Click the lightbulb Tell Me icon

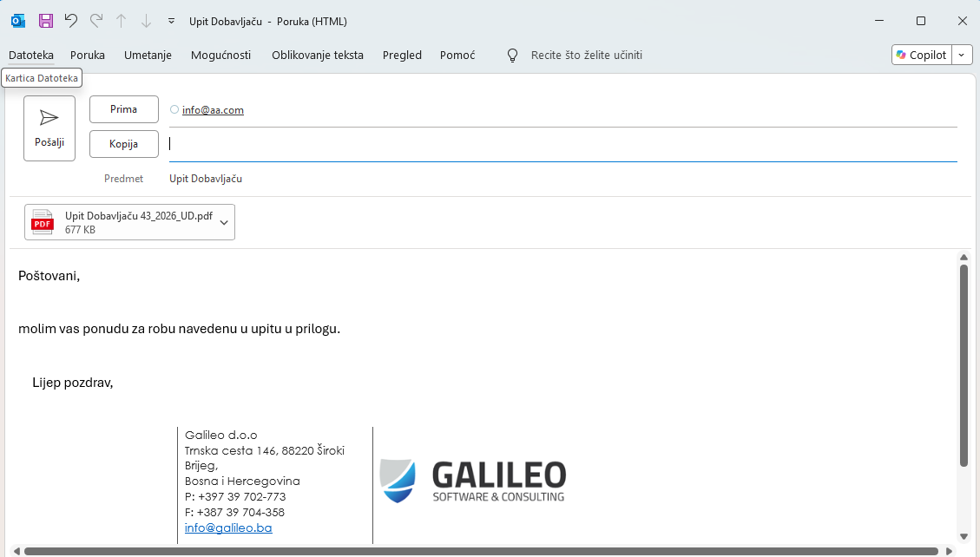(512, 56)
